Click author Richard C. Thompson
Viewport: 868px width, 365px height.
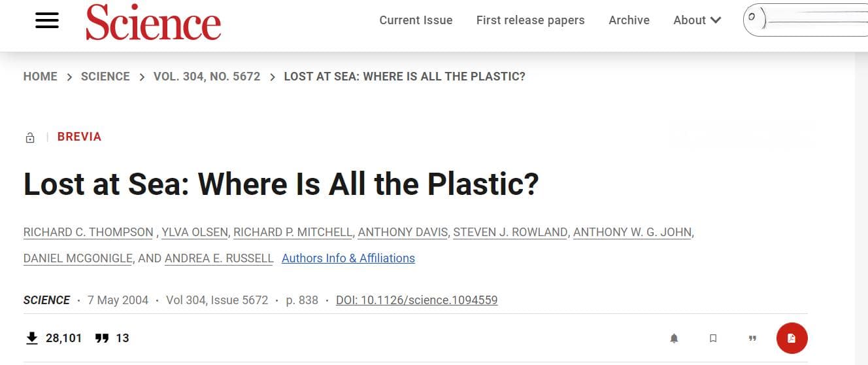pos(88,232)
